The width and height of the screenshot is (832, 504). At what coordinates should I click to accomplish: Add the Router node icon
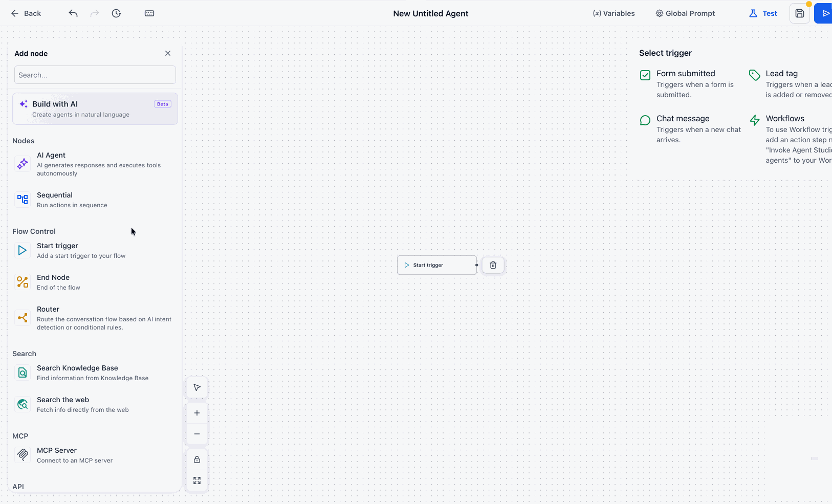click(x=23, y=318)
